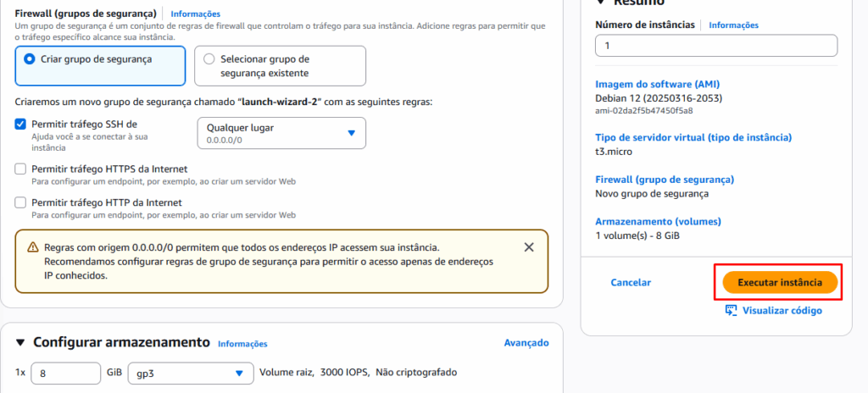Open Visualizar código link
This screenshot has height=393, width=868.
click(x=782, y=311)
